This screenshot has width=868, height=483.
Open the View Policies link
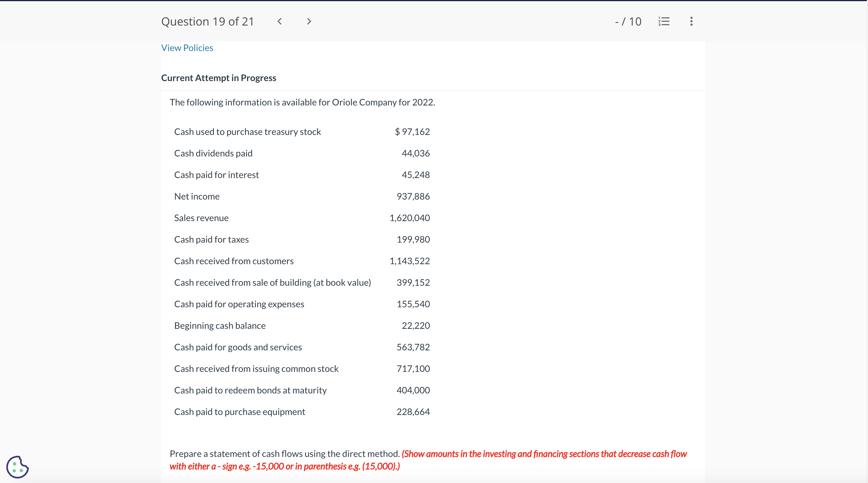tap(187, 48)
